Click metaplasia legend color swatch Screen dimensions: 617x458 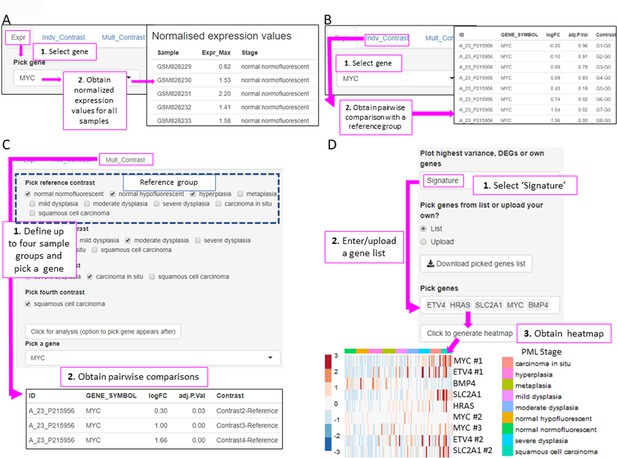(508, 385)
